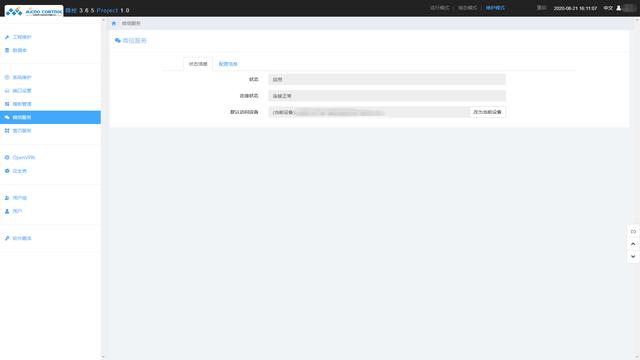Select 维护模式 in top bar
This screenshot has width=640, height=360.
(x=495, y=8)
